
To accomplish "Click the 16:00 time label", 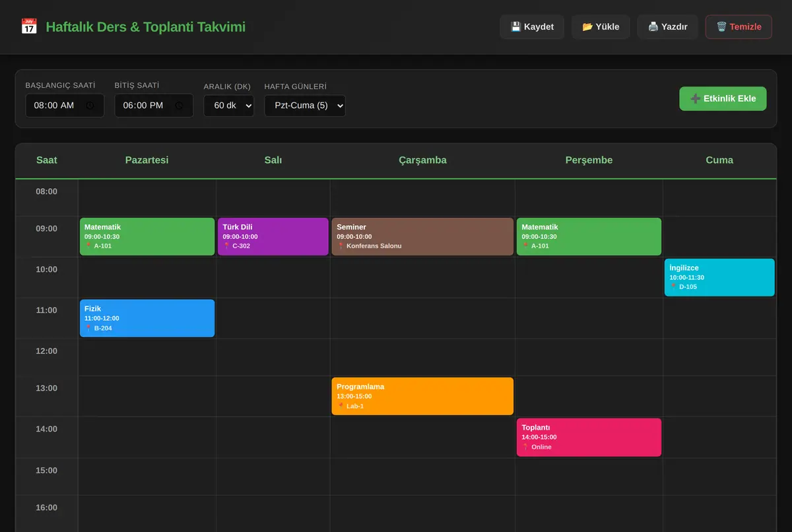I will (47, 508).
